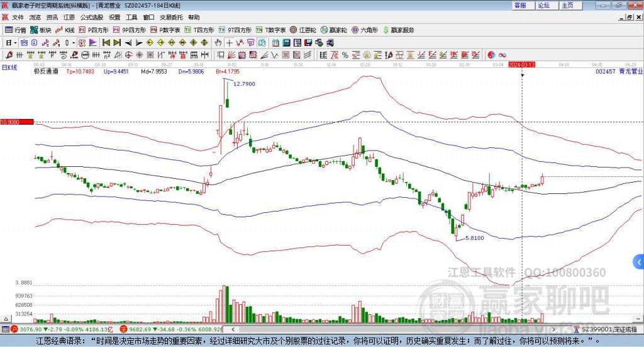This screenshot has height=347, width=644.
Task: Click the horizontal scrollbar left arrow
Action: point(233,329)
